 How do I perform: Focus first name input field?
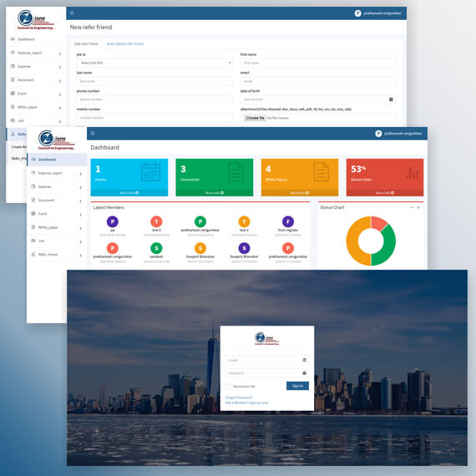pyautogui.click(x=318, y=63)
